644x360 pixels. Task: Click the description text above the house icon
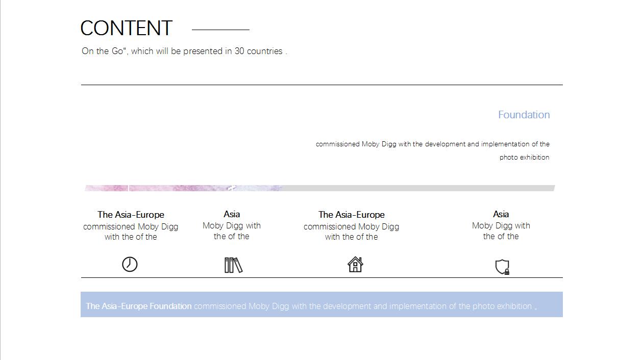(351, 232)
